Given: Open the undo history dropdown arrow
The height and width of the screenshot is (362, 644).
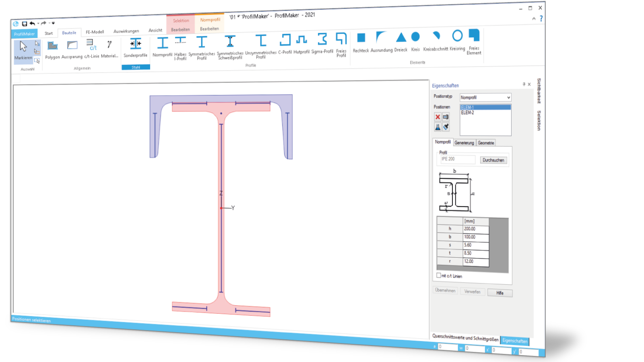Looking at the screenshot, I should (38, 23).
